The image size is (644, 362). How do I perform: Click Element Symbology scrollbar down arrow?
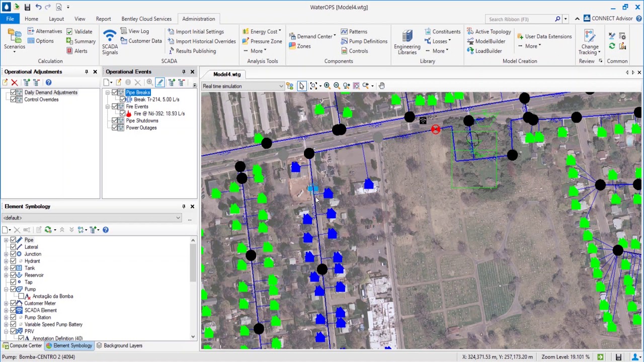coord(193,336)
